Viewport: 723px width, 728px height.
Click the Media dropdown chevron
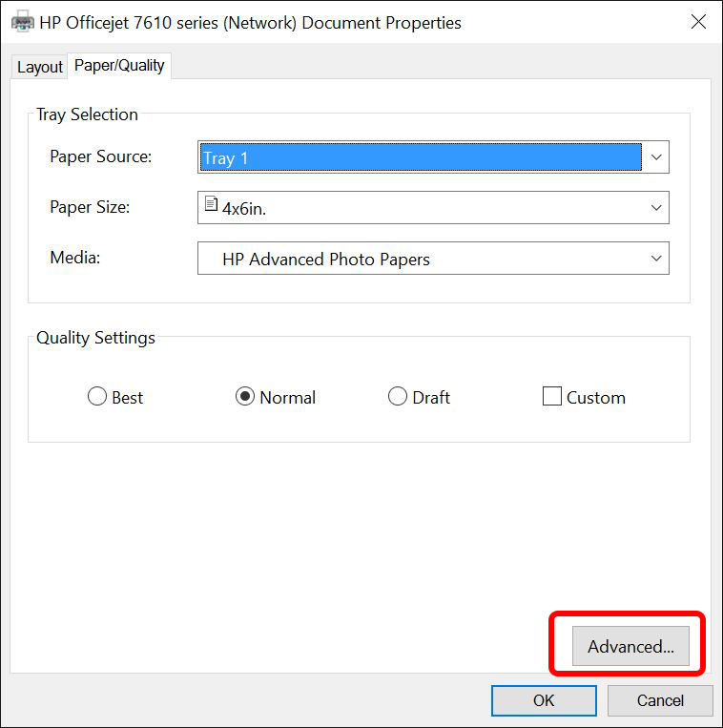tap(655, 259)
